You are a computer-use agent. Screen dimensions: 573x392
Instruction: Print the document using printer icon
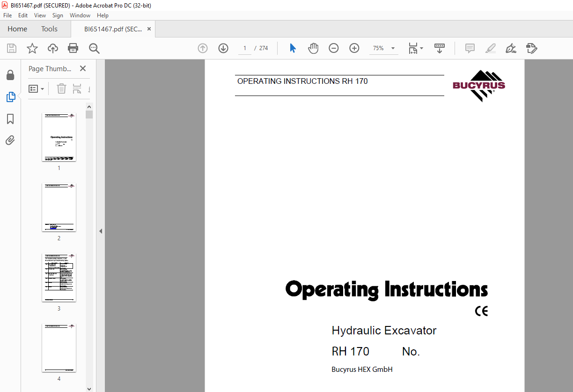(x=73, y=48)
